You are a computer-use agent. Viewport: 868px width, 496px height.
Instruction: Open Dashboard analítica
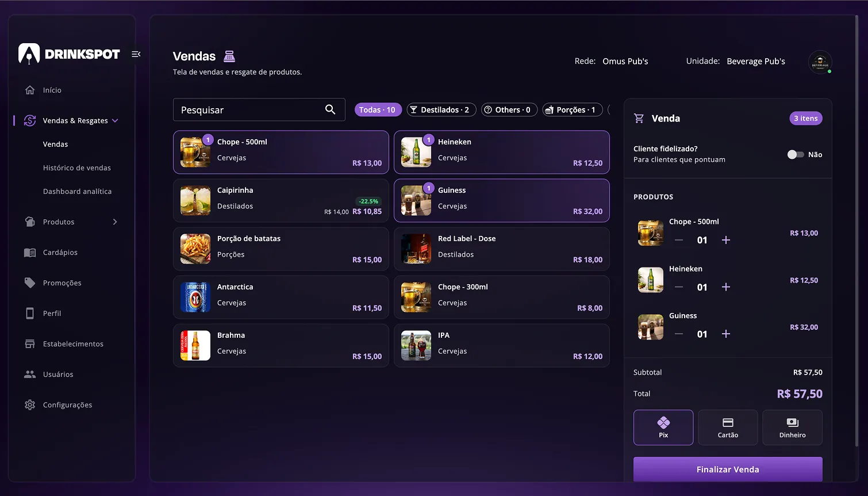tap(78, 192)
